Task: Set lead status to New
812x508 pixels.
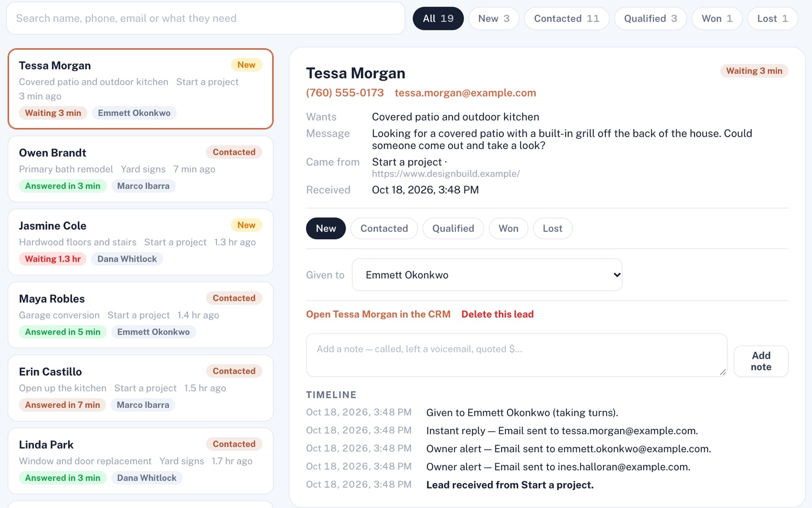Action: 326,229
